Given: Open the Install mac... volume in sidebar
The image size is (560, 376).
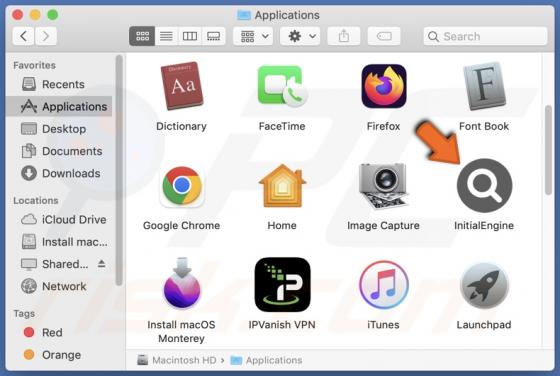Looking at the screenshot, I should tap(59, 242).
